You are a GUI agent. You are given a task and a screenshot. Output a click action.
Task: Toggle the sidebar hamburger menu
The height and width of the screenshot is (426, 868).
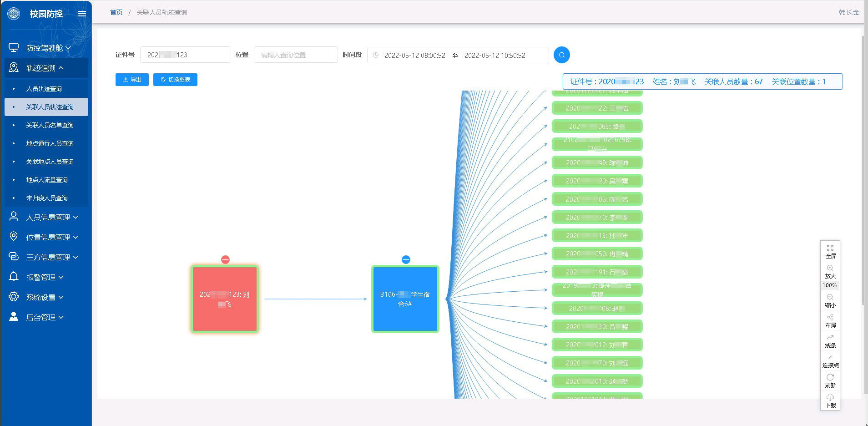tap(82, 14)
